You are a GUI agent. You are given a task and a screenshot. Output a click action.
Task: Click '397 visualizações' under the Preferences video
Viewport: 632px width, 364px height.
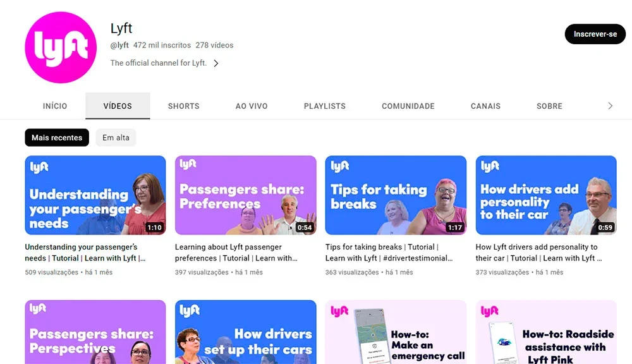pos(202,272)
